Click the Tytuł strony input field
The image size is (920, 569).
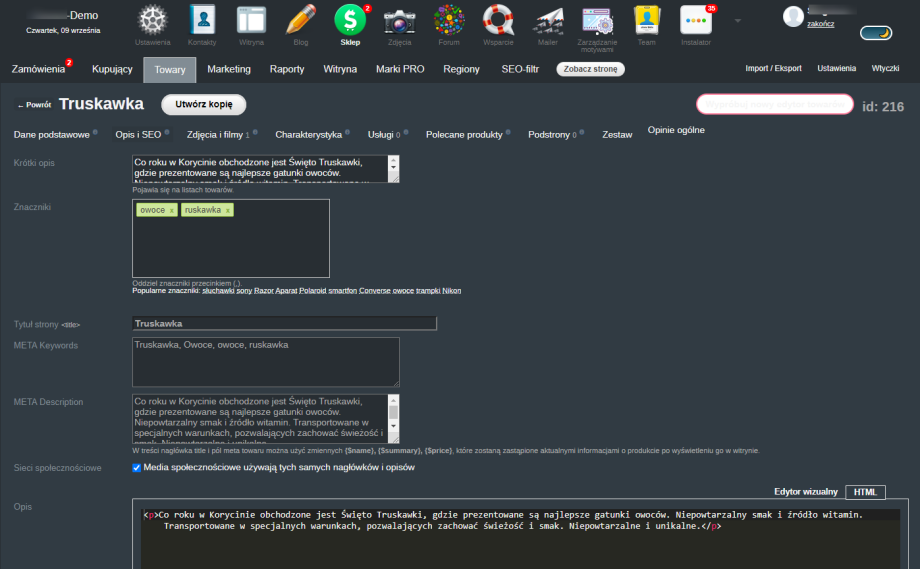pyautogui.click(x=284, y=323)
